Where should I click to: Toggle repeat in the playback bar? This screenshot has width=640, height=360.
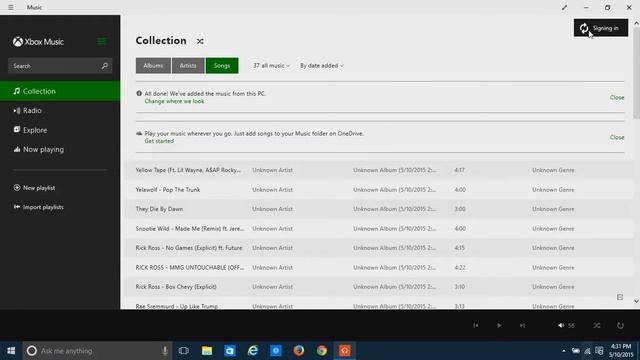[620, 325]
